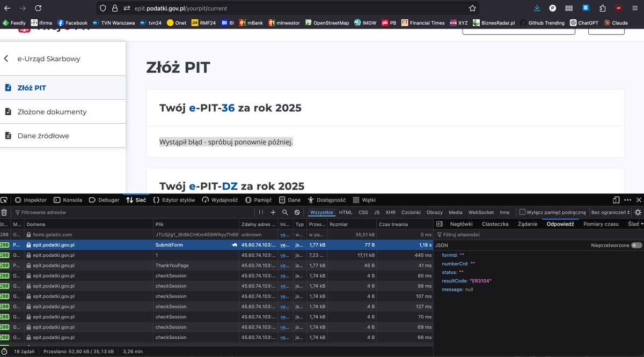Open the OpenStreetMap bookmark
Viewport: 644px width, 357px height.
pos(327,23)
